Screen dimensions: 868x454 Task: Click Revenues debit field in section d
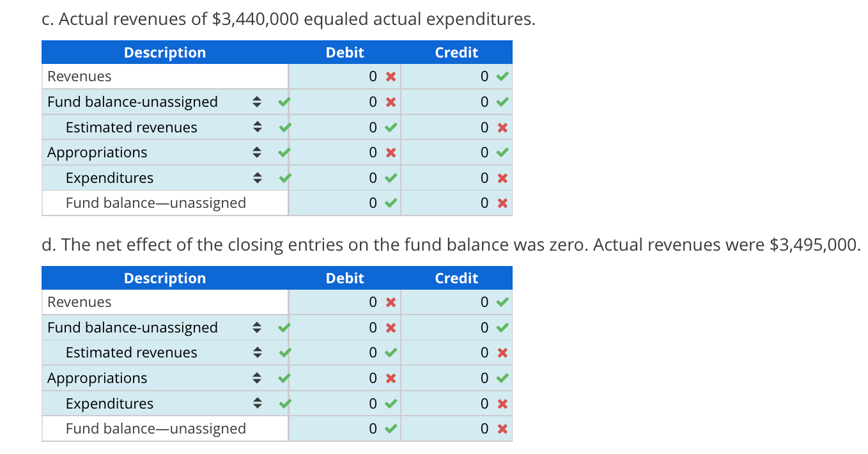tap(345, 302)
